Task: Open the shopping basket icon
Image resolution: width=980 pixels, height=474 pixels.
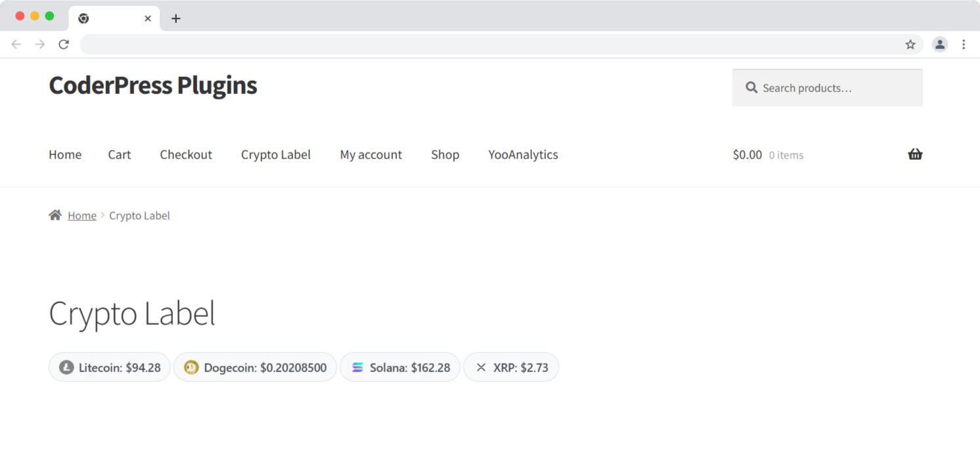Action: [915, 154]
